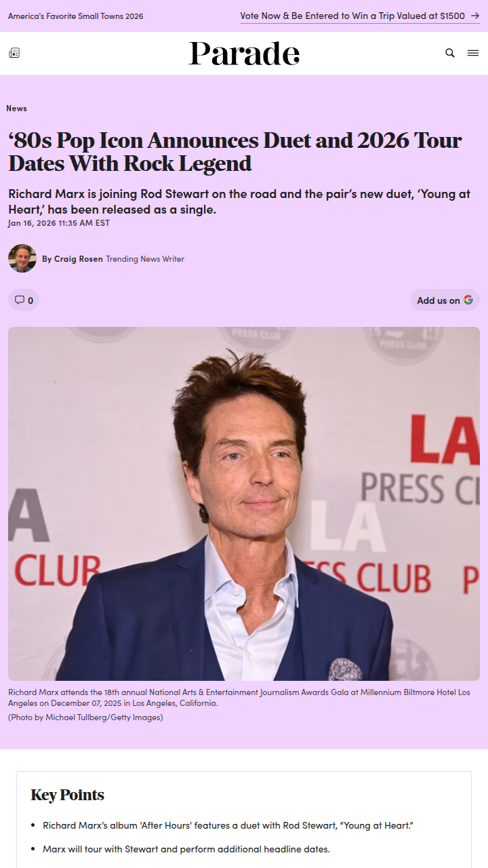Click the arrow beside Vote Now banner
This screenshot has height=868, width=488.
tap(475, 16)
